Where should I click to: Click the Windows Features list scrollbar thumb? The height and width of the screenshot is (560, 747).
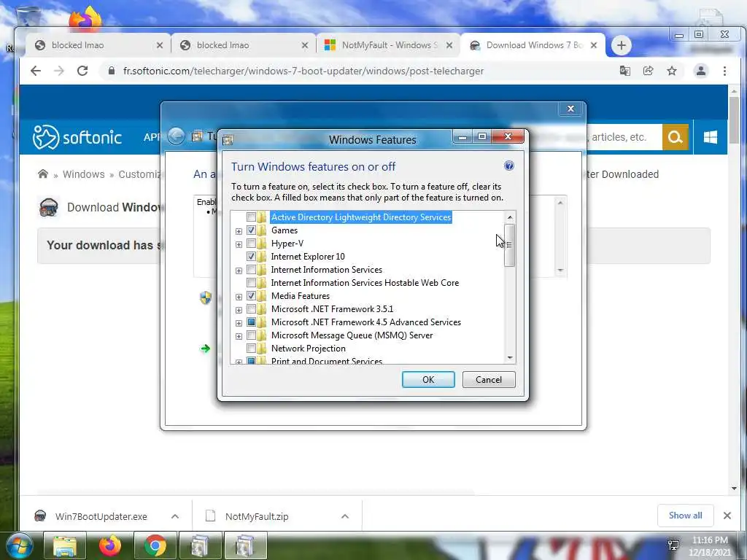(510, 245)
